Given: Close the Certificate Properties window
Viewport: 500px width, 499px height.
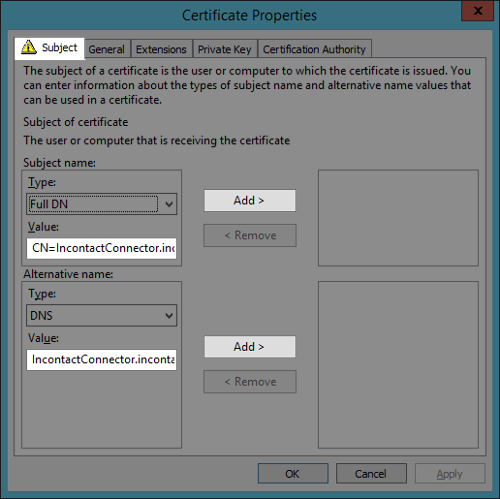Looking at the screenshot, I should [x=477, y=11].
